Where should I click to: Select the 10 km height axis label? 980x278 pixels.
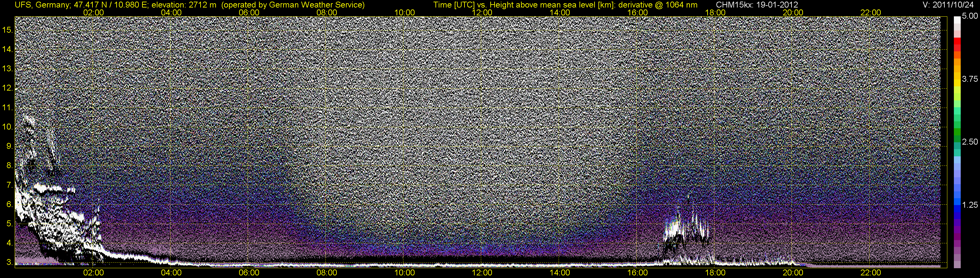pyautogui.click(x=8, y=127)
